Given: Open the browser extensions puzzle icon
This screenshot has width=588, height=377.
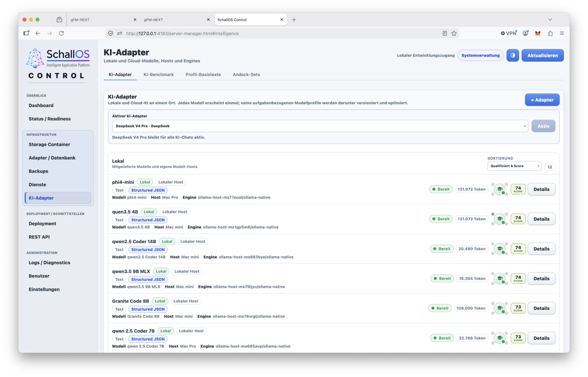Looking at the screenshot, I should pyautogui.click(x=550, y=33).
